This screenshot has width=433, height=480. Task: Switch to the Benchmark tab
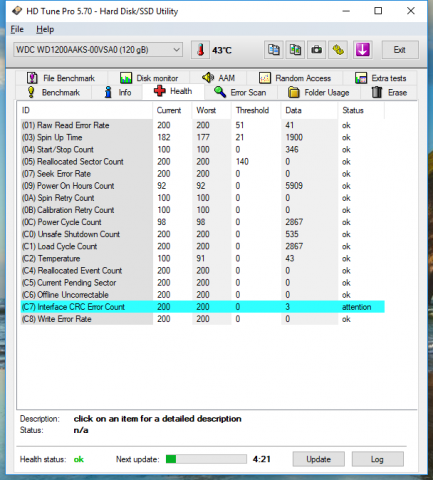pyautogui.click(x=54, y=92)
